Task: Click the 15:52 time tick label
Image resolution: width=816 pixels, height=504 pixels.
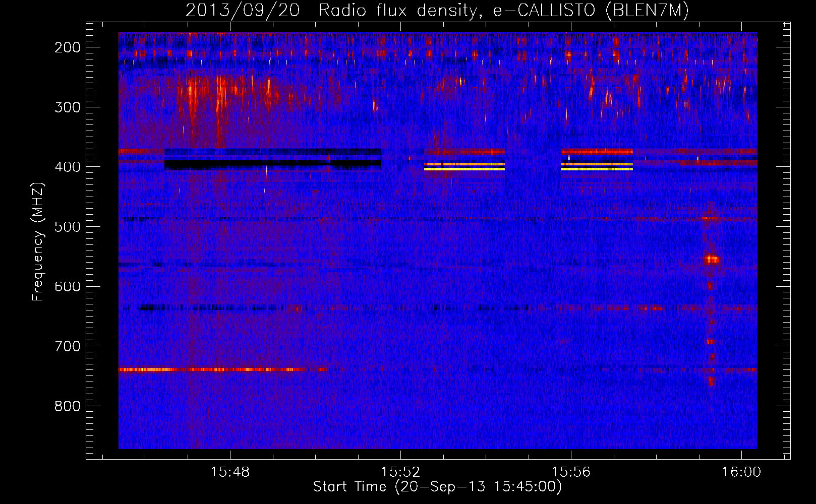Action: [400, 472]
